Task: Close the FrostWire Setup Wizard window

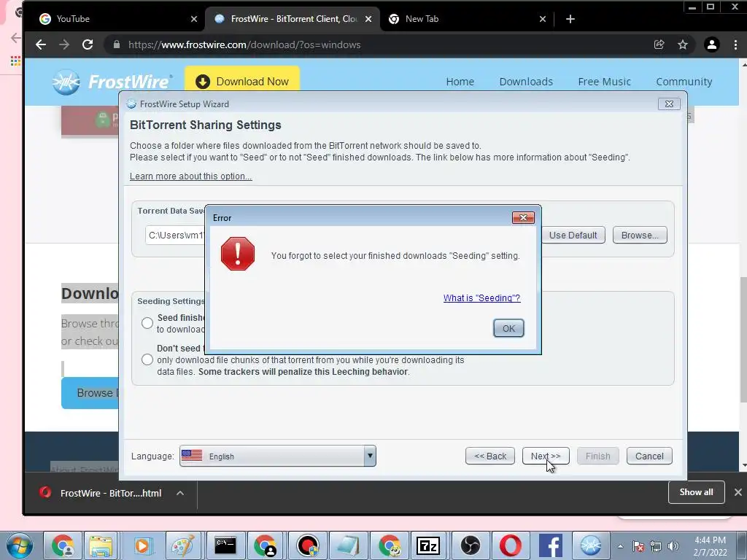Action: tap(669, 104)
